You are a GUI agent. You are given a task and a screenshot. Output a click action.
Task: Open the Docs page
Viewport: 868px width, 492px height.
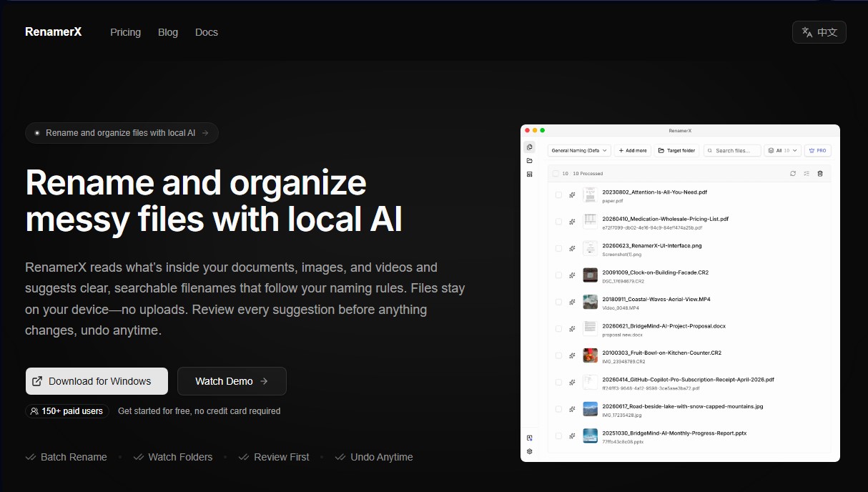(x=207, y=32)
